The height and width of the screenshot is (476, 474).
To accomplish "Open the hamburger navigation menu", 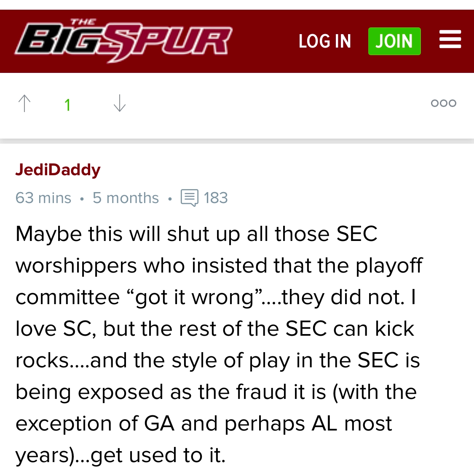I will tap(450, 40).
